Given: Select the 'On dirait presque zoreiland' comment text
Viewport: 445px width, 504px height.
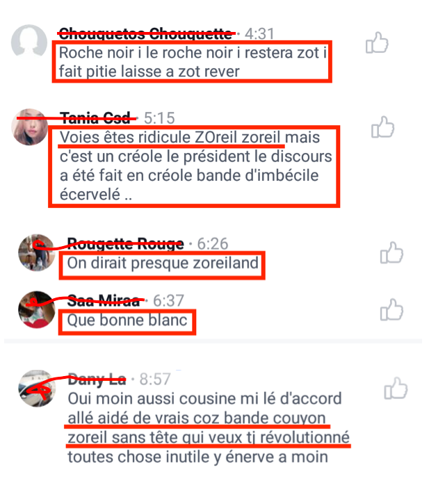Looking at the screenshot, I should click(163, 263).
